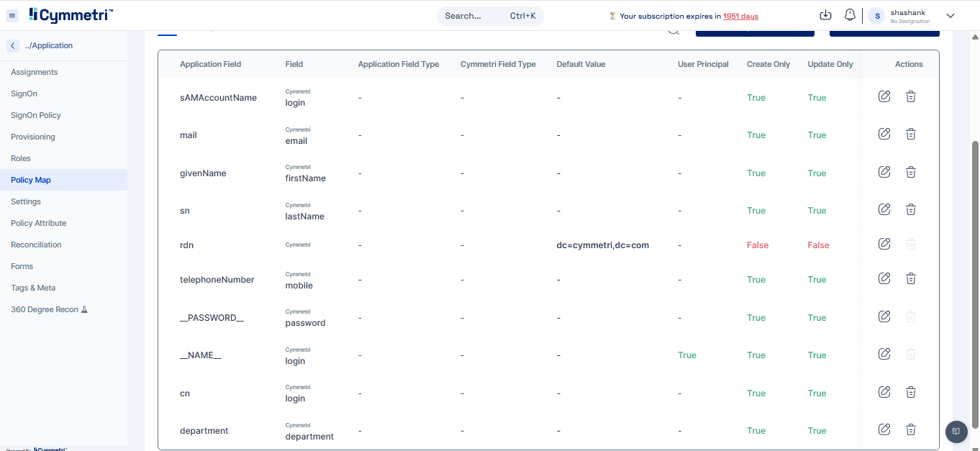
Task: Click the 1951 days subscription link
Action: (740, 16)
